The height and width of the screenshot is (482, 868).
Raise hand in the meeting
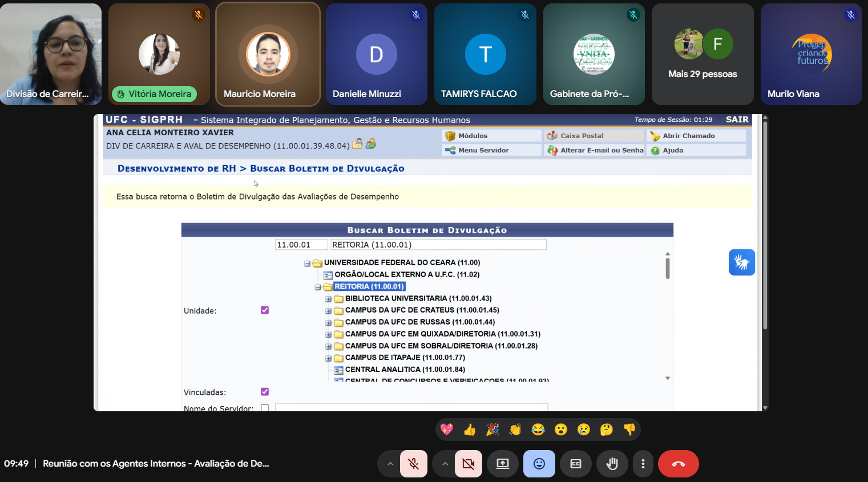click(612, 464)
